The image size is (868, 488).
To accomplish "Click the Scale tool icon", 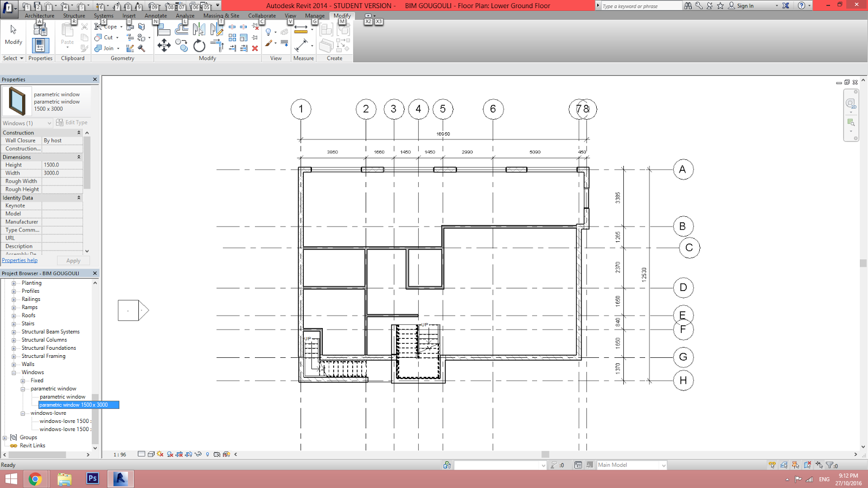I will (x=244, y=37).
